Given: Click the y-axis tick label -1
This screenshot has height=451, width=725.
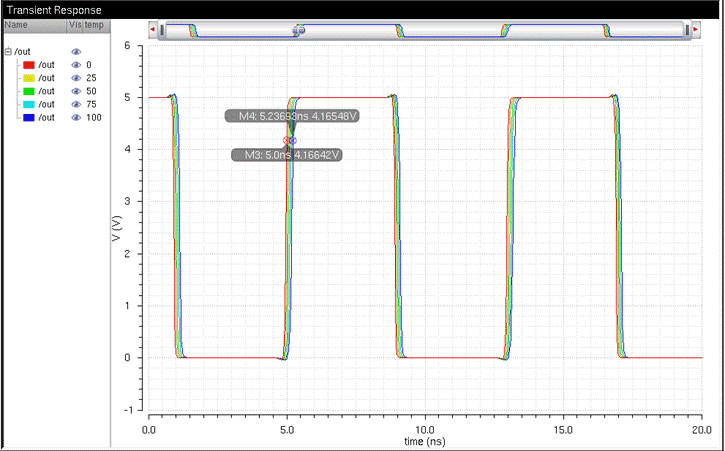Looking at the screenshot, I should 127,410.
